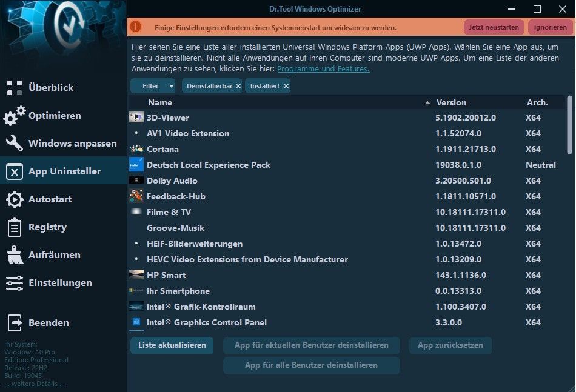Click the Beenden exit icon

(15, 323)
